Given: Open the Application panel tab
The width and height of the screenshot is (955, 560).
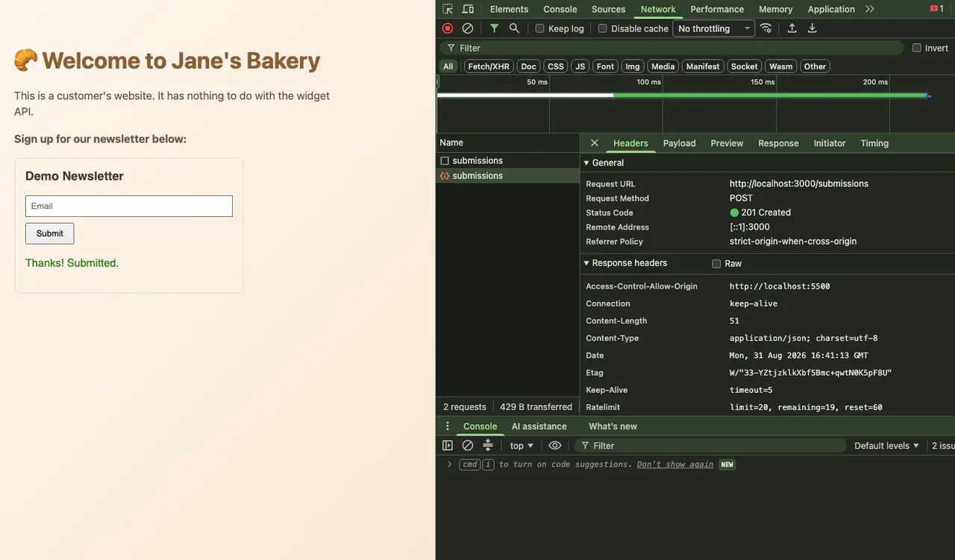Looking at the screenshot, I should pyautogui.click(x=831, y=9).
